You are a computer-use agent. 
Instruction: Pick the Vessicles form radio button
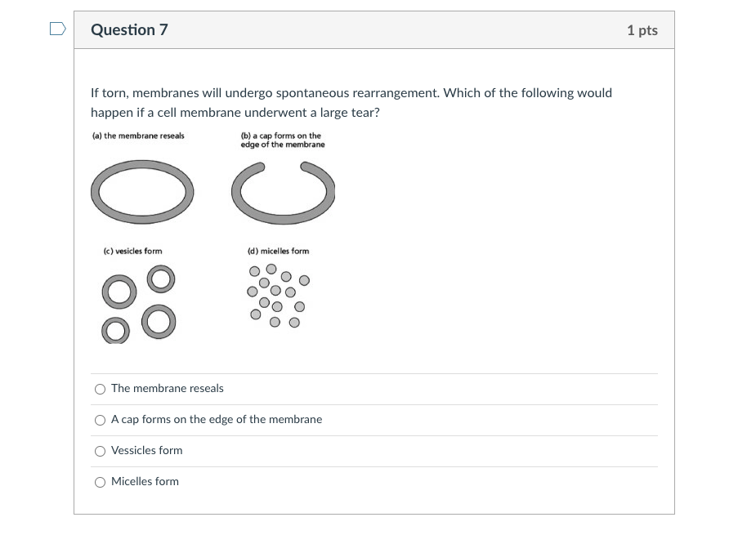[100, 451]
